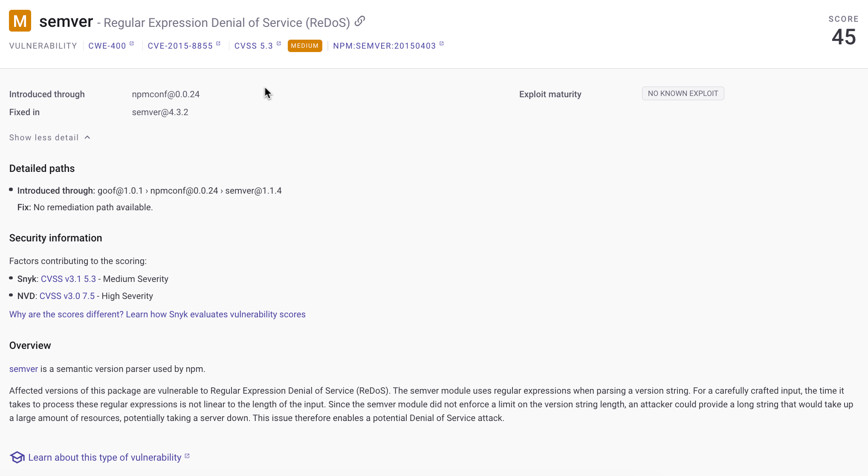
Task: Open the CWE-400 link
Action: 107,46
